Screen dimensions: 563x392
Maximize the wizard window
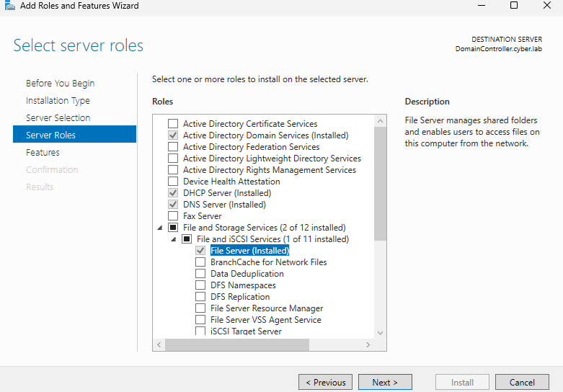pyautogui.click(x=514, y=6)
